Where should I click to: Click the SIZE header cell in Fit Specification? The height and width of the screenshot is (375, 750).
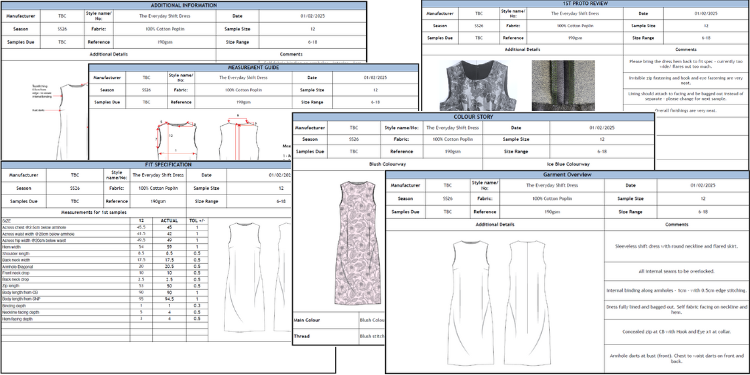pos(66,221)
